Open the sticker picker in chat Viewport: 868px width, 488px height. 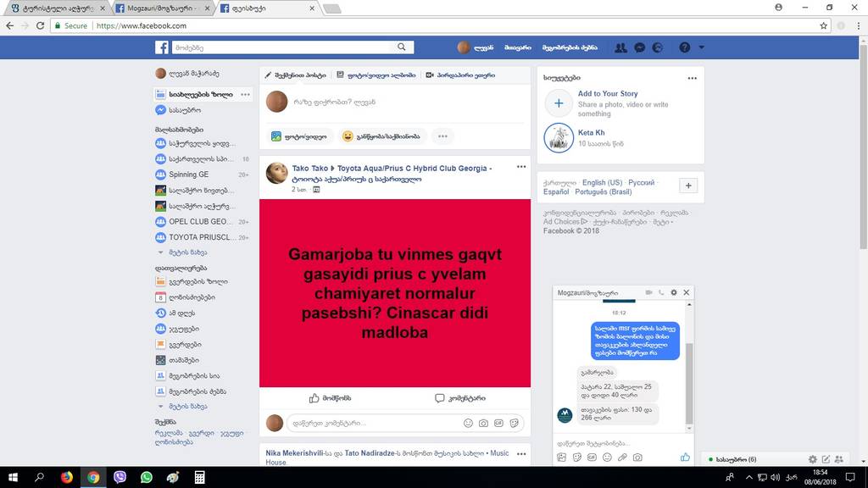click(578, 456)
